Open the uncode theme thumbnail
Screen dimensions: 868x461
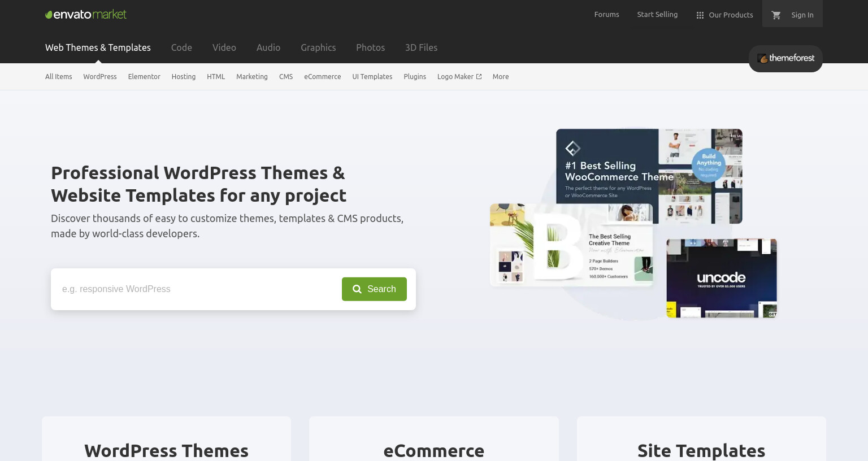pos(722,278)
